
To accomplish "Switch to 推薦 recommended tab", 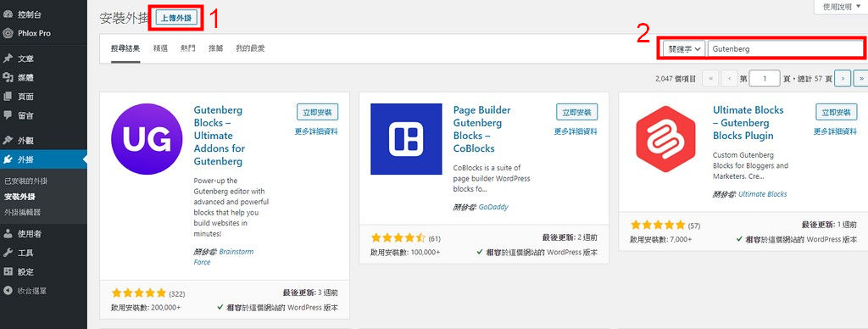I will 215,48.
